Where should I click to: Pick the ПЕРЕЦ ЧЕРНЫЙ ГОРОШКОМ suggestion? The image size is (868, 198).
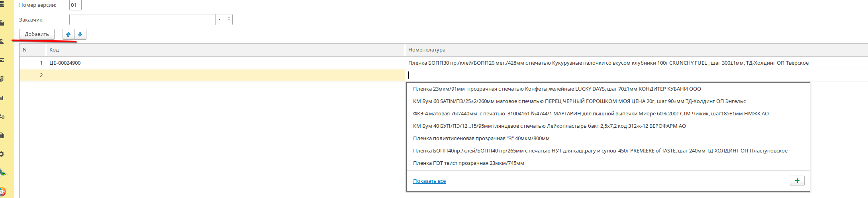579,101
